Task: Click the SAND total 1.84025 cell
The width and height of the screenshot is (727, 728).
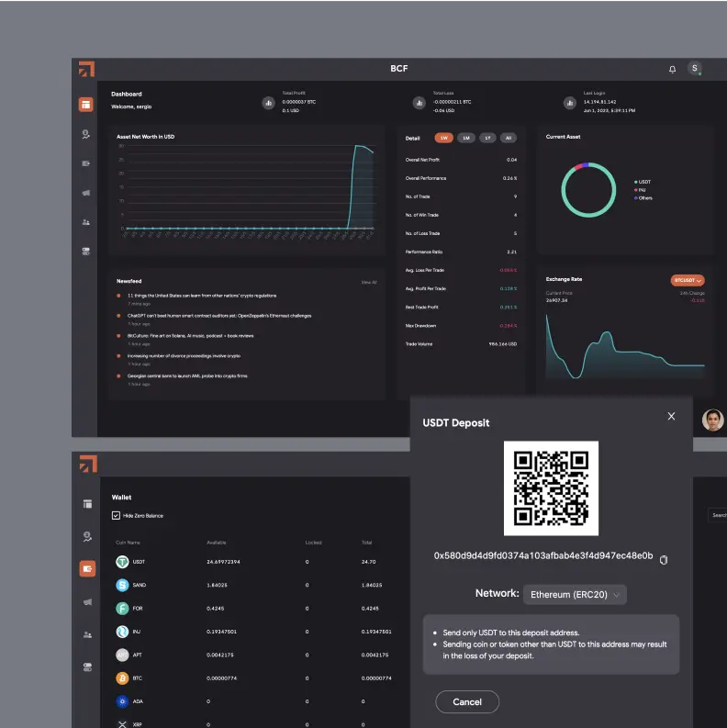Action: tap(372, 585)
